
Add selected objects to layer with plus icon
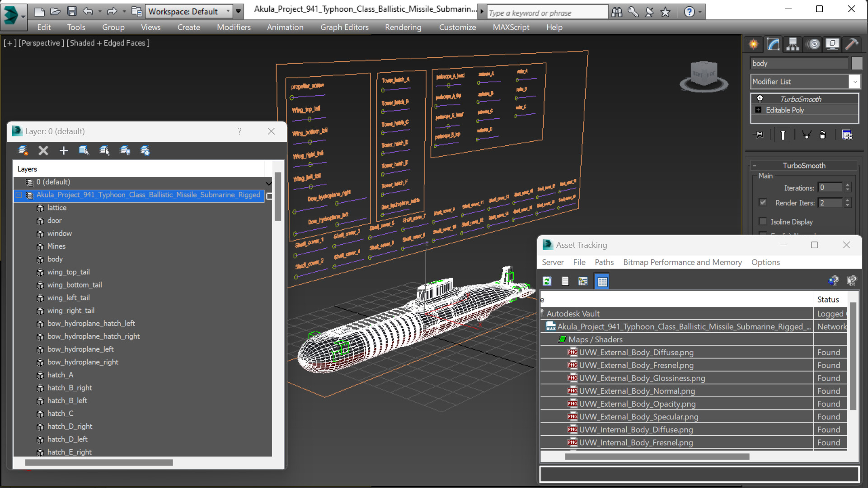pyautogui.click(x=63, y=150)
